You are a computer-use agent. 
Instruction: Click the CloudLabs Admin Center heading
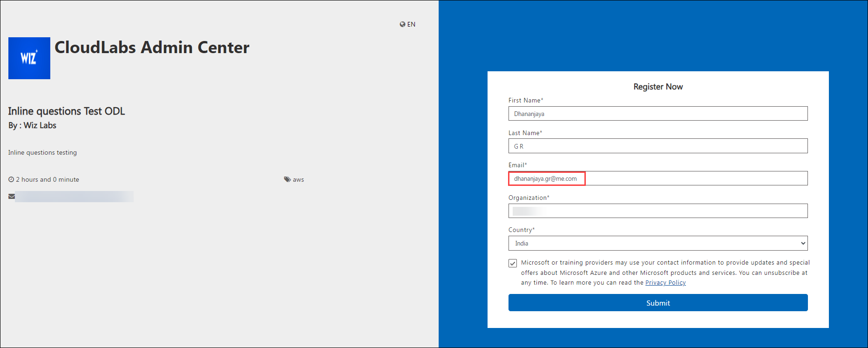tap(152, 48)
